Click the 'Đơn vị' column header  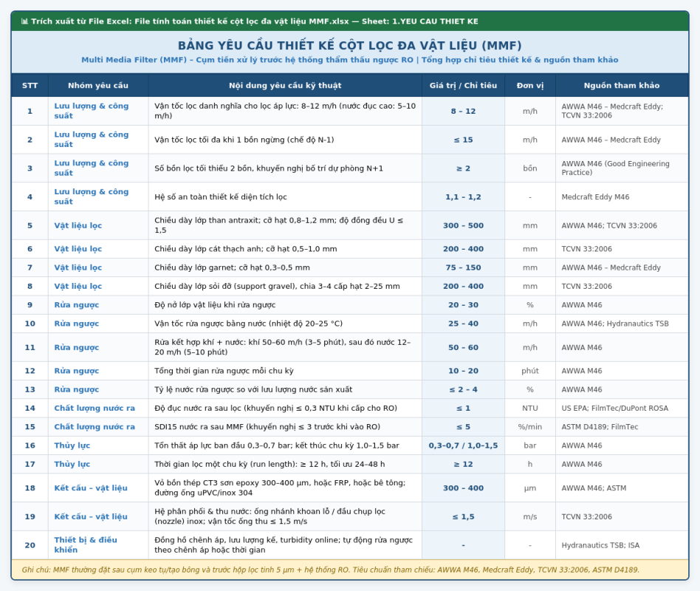[530, 85]
